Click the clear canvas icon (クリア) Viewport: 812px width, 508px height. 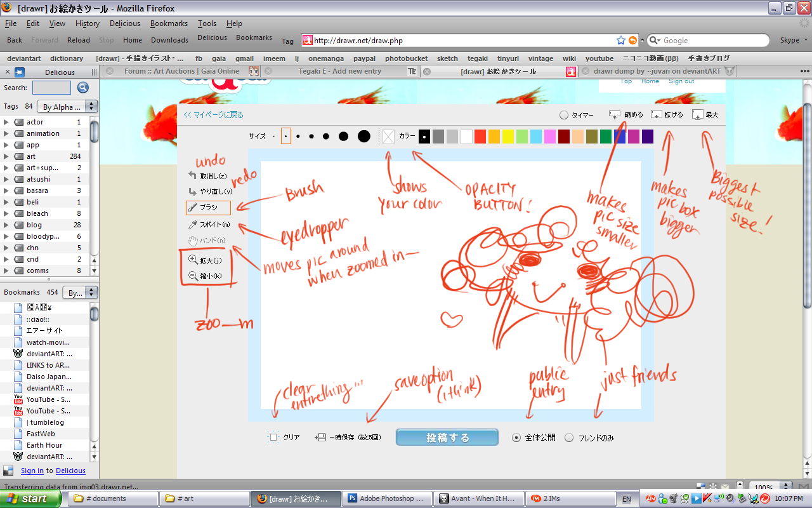coord(273,437)
